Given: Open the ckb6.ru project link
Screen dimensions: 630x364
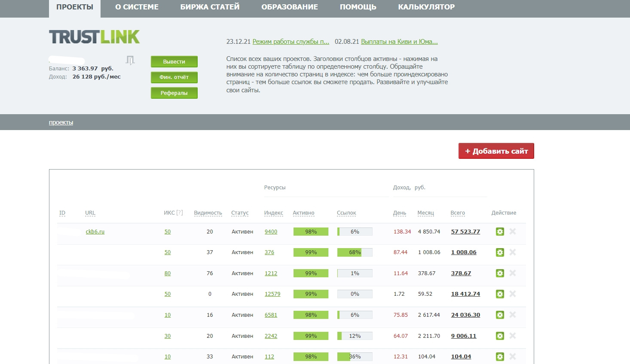Looking at the screenshot, I should [x=95, y=232].
